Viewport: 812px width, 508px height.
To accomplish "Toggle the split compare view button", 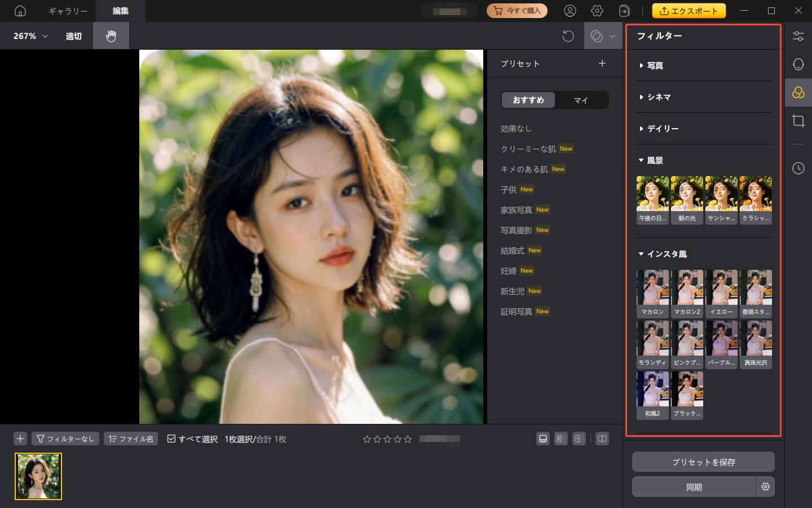I will pos(602,439).
